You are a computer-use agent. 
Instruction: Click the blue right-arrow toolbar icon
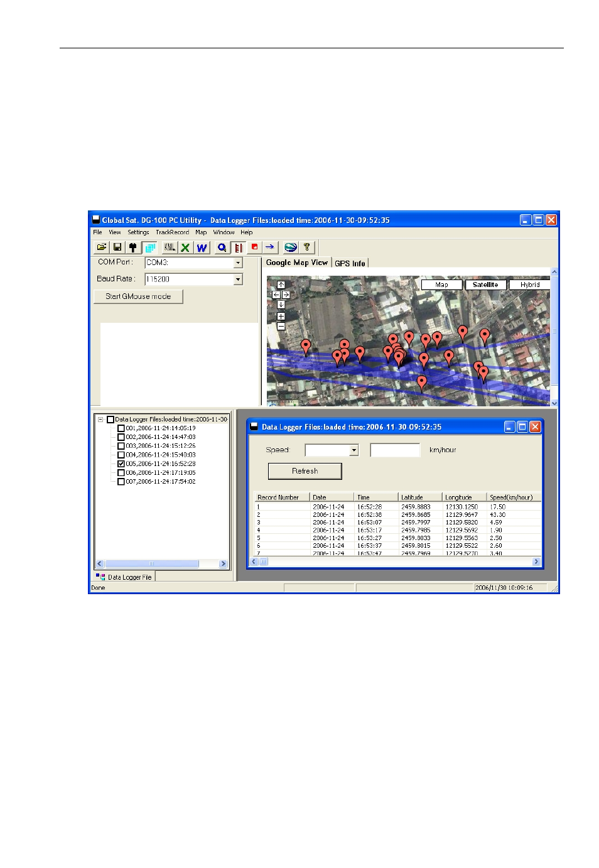(270, 247)
